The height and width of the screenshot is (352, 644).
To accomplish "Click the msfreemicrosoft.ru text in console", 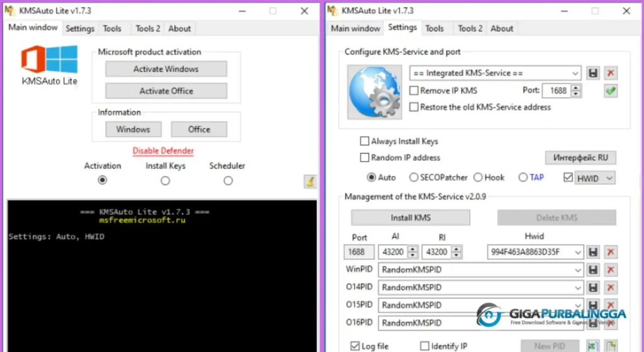I will coord(142,220).
